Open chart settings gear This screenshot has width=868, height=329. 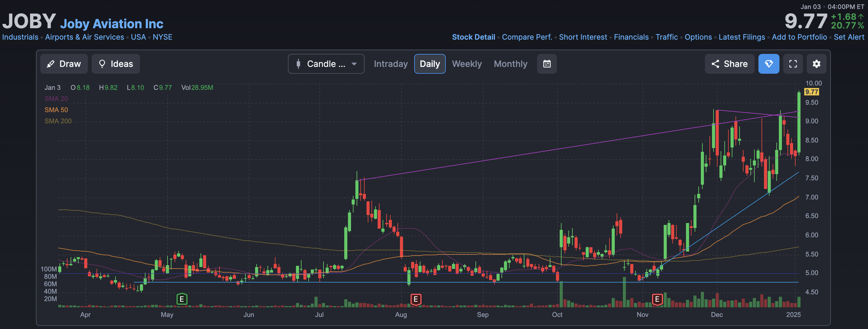point(816,64)
